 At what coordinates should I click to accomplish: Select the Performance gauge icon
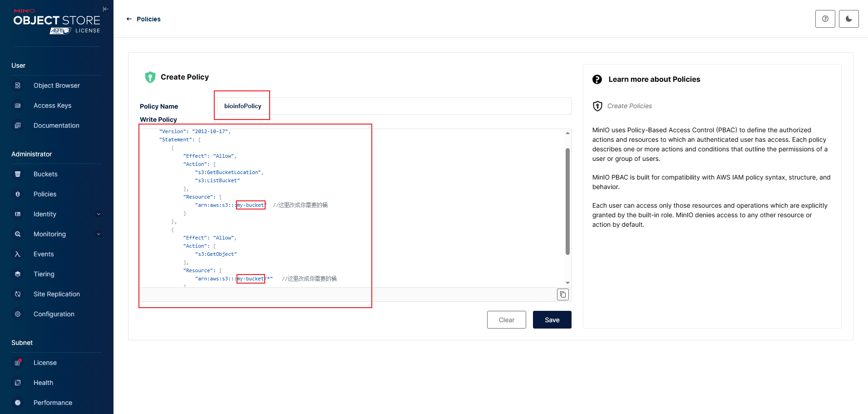(x=18, y=403)
